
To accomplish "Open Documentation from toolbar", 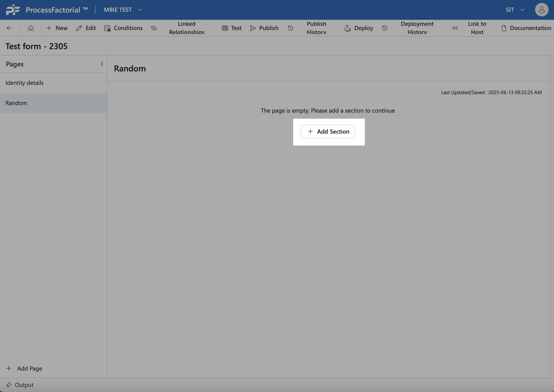I will click(x=526, y=28).
